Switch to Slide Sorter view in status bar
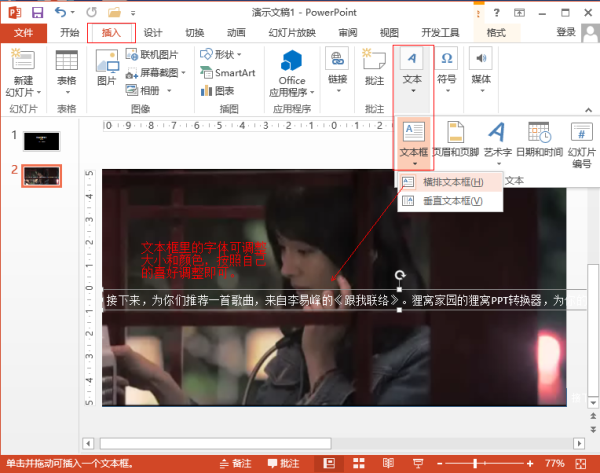Screen dimensions: 600x473 tap(359, 463)
